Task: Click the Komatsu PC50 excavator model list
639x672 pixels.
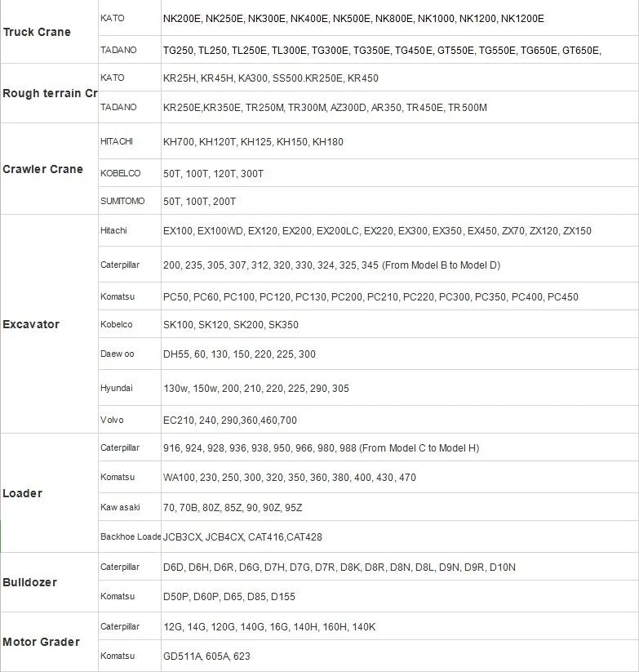Action: coord(371,296)
